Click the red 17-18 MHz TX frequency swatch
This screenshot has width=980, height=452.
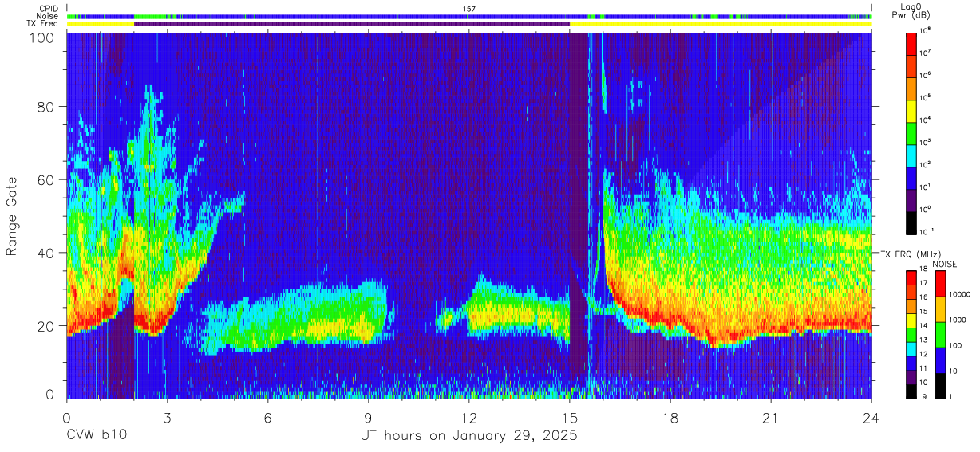(911, 278)
